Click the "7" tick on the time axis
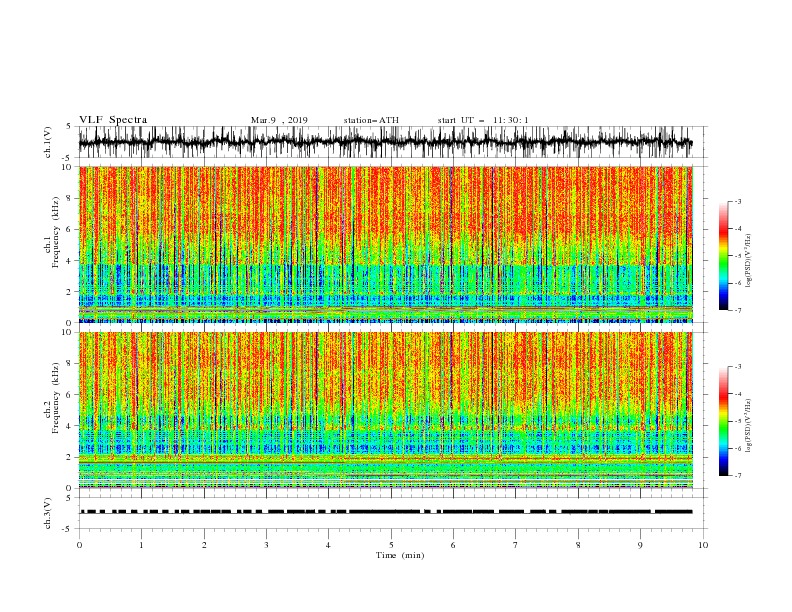This screenshot has width=792, height=612. coord(516,545)
